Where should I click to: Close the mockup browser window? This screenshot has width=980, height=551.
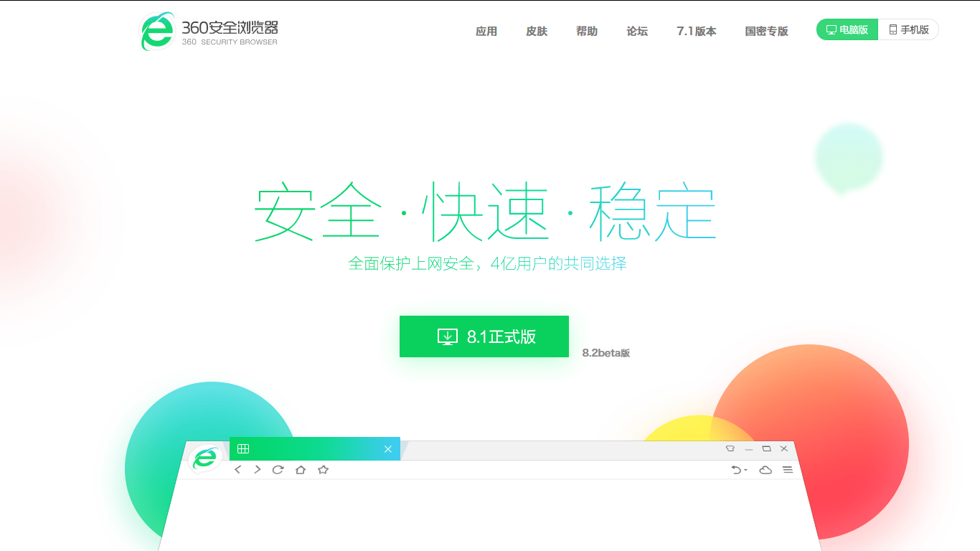[784, 448]
